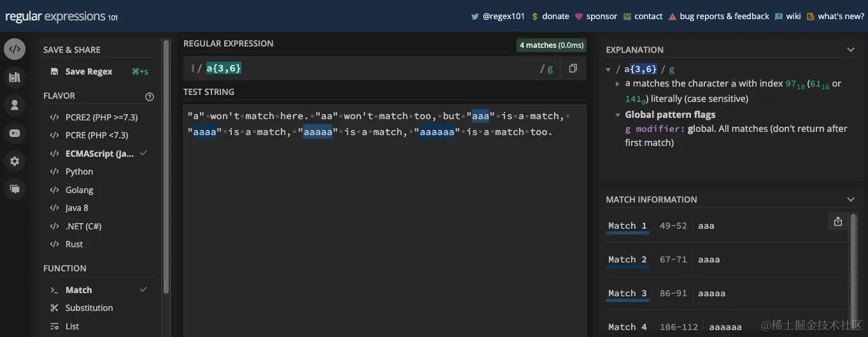Click the scissors icon beside Substitution
The height and width of the screenshot is (337, 868).
54,308
